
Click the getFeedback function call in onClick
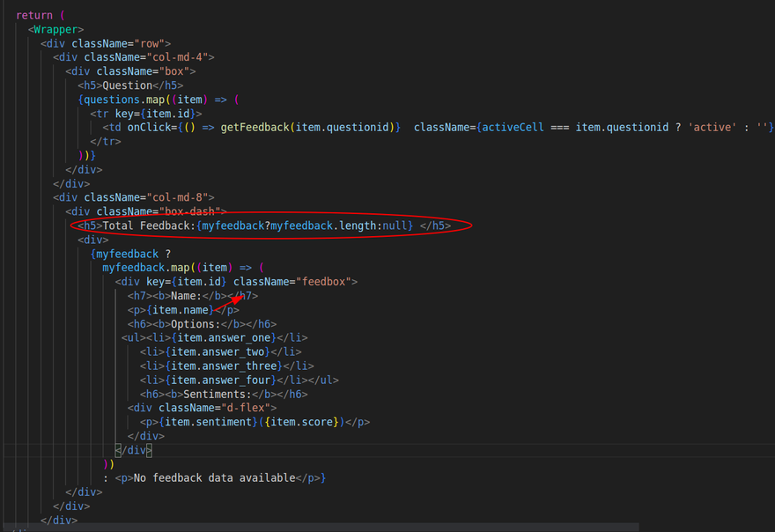coord(255,128)
